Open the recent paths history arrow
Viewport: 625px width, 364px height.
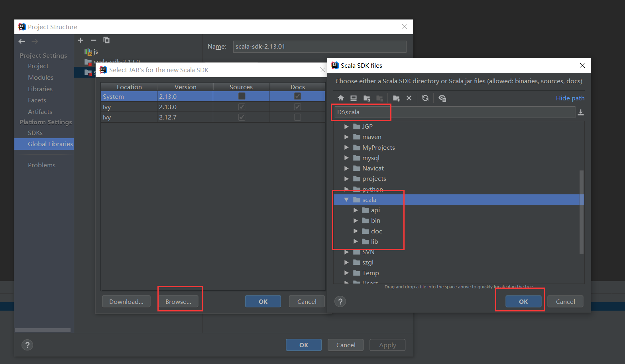[581, 112]
